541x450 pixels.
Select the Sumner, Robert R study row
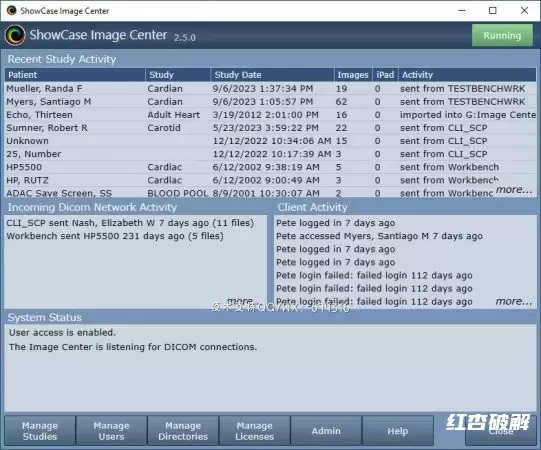[x=270, y=128]
